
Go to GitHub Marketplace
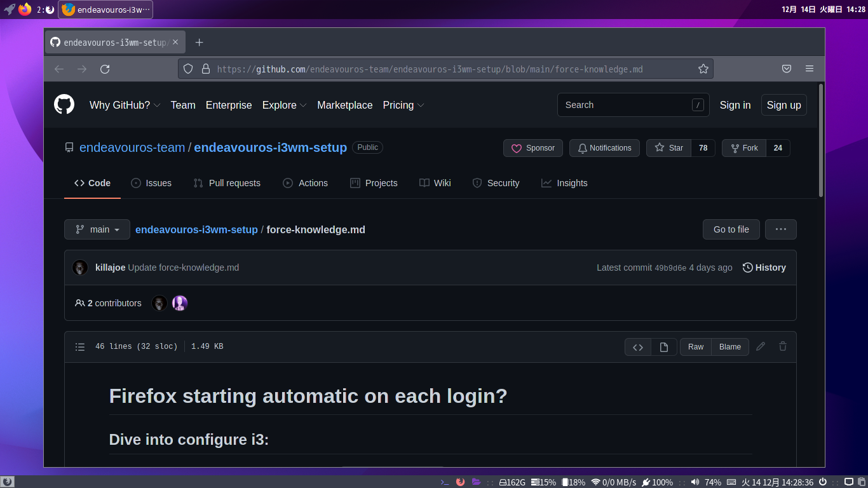click(x=345, y=105)
